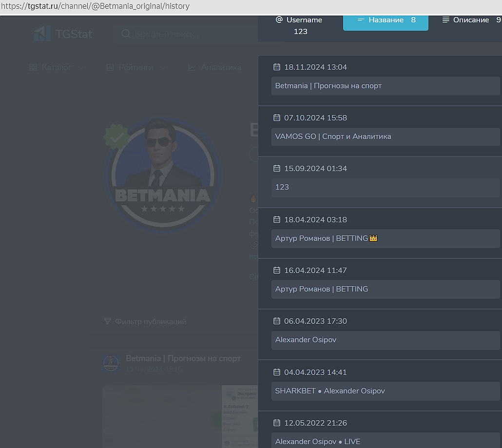Click the TGStat logo icon
502x448 pixels.
click(42, 34)
